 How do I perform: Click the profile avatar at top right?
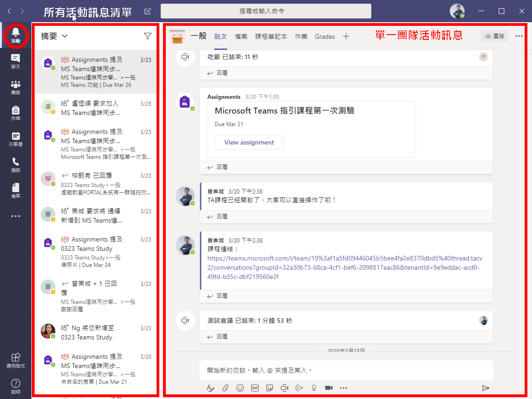pyautogui.click(x=457, y=11)
